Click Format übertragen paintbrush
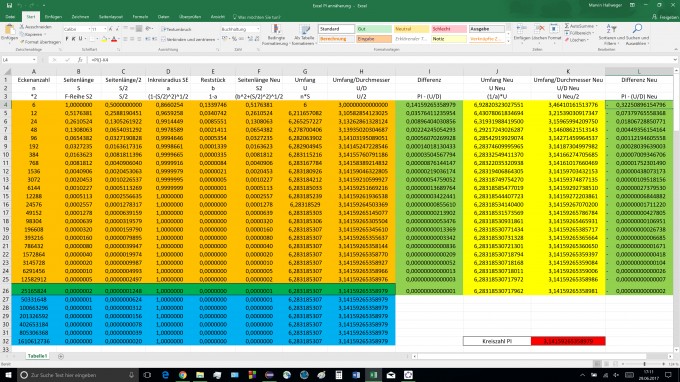Viewport: 680px width, 382px height. [40, 42]
